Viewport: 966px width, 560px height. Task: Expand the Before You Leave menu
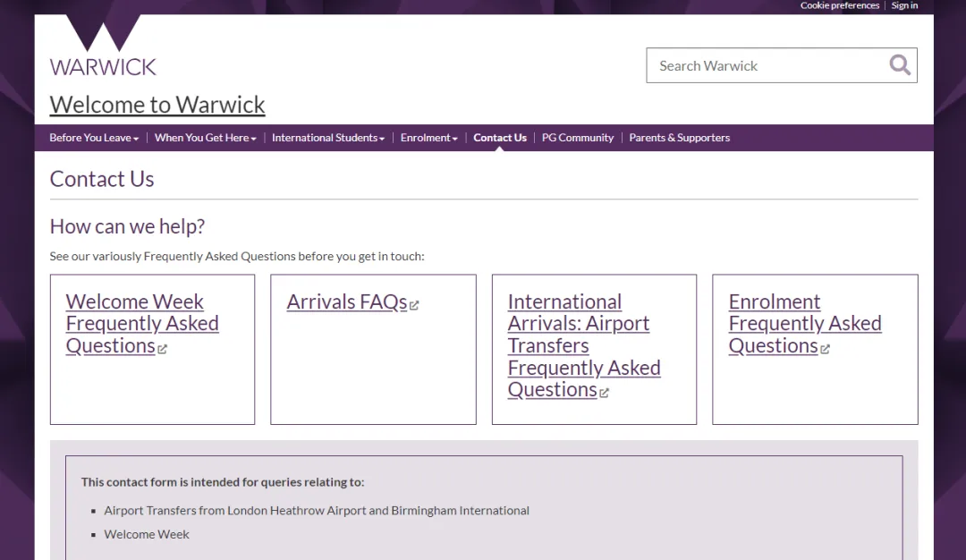[94, 138]
